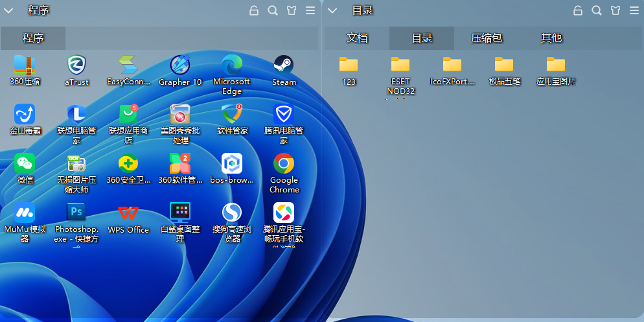The image size is (644, 322).
Task: Launch the WPS Office icon
Action: [x=128, y=213]
